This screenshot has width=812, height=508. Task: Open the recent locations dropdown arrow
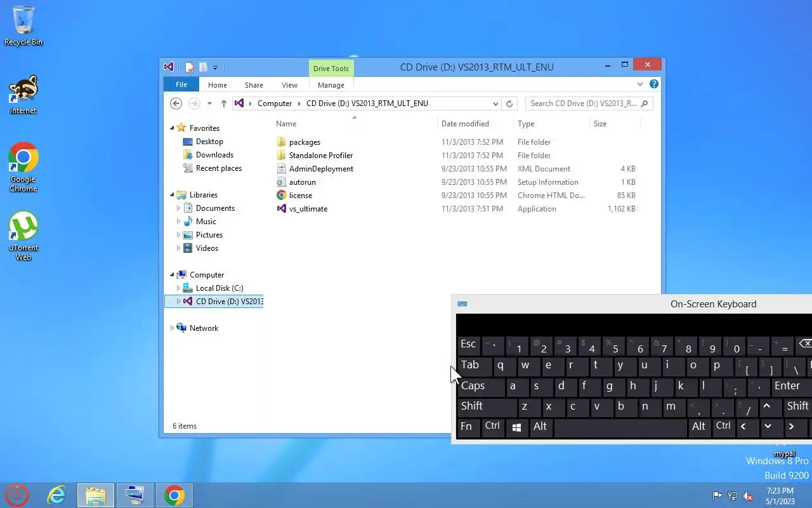(x=209, y=104)
